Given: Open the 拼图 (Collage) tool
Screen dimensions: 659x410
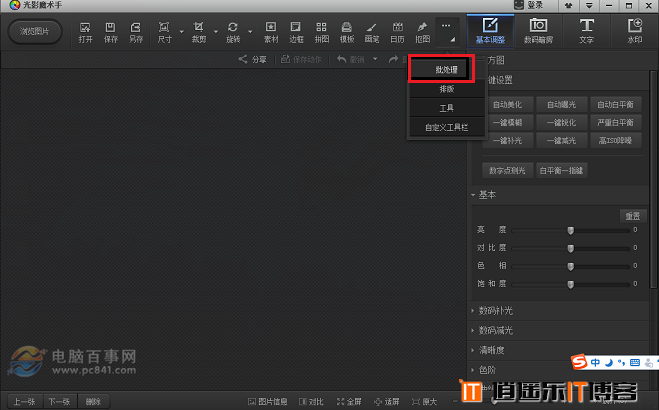Looking at the screenshot, I should 322,30.
